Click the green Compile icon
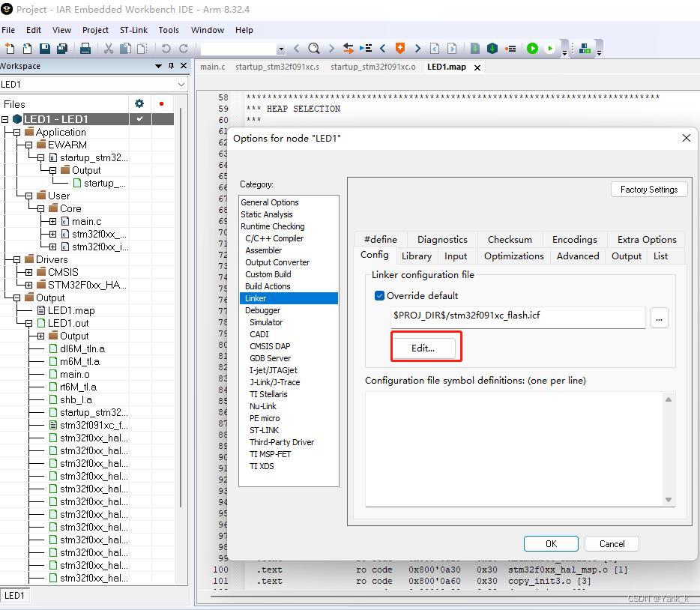This screenshot has width=700, height=610. (x=475, y=48)
